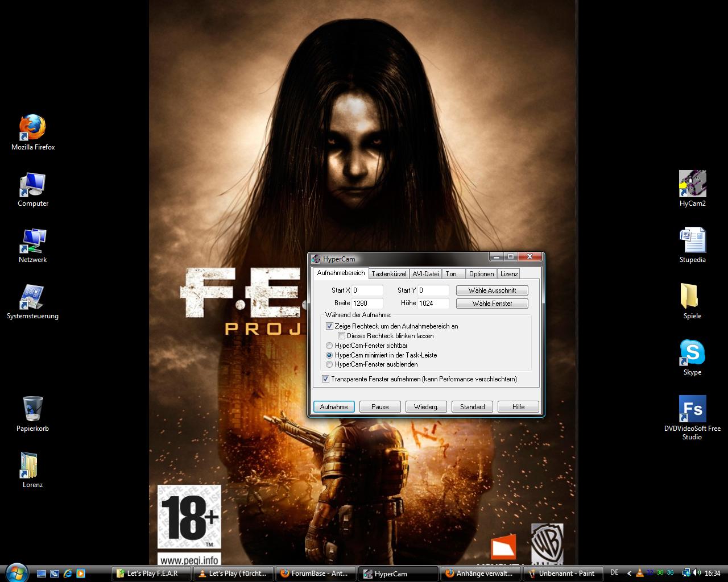728x582 pixels.
Task: Open the Systemsteuerung desktop icon
Action: tap(32, 297)
